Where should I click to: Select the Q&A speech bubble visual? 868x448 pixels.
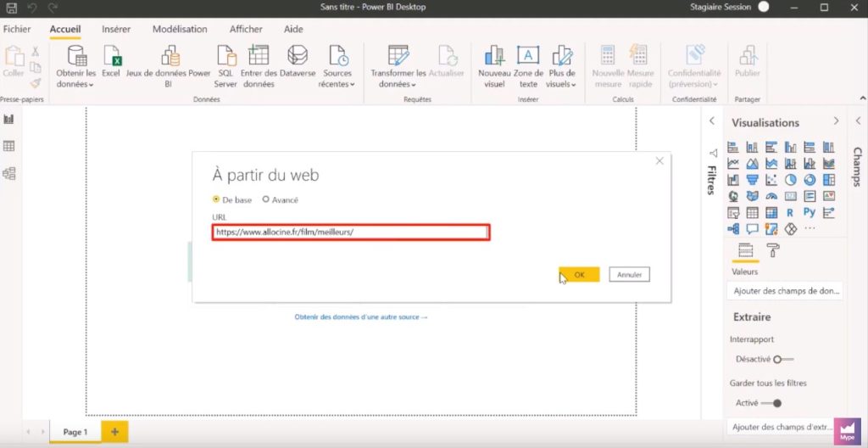click(x=753, y=228)
